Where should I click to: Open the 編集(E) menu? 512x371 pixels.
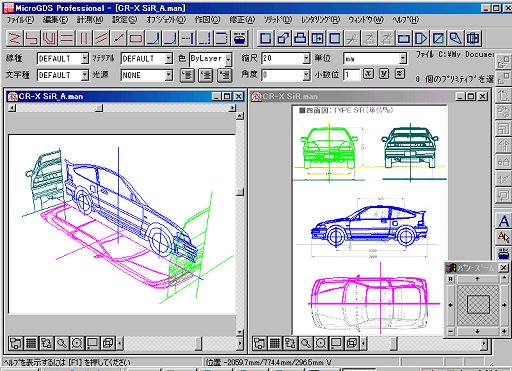point(55,20)
